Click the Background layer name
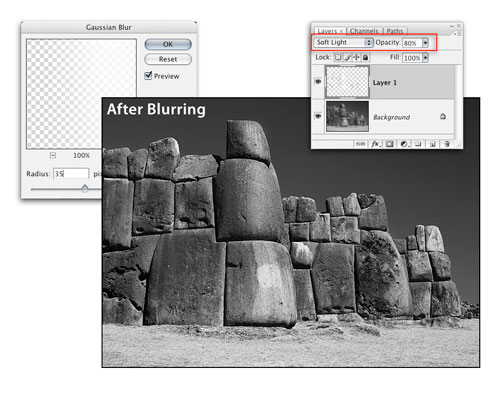The width and height of the screenshot is (500, 394). pos(391,117)
